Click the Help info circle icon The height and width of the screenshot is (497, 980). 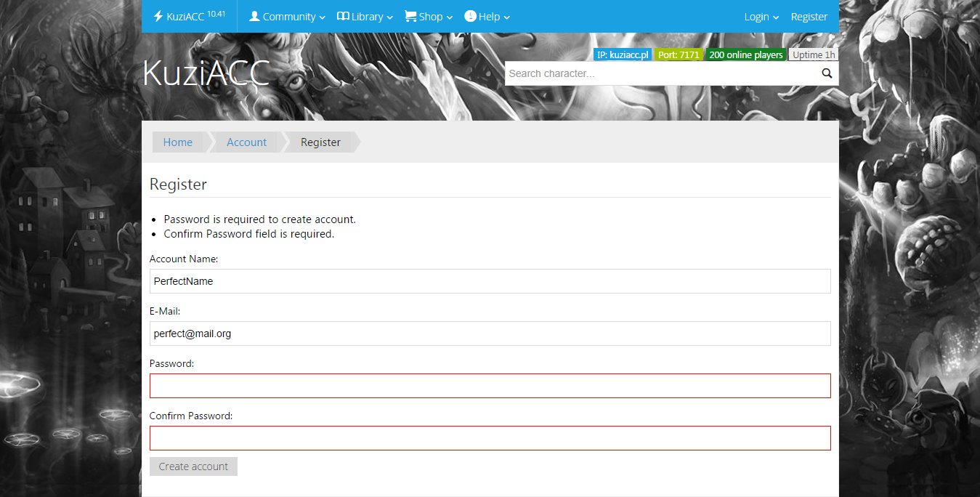(470, 16)
